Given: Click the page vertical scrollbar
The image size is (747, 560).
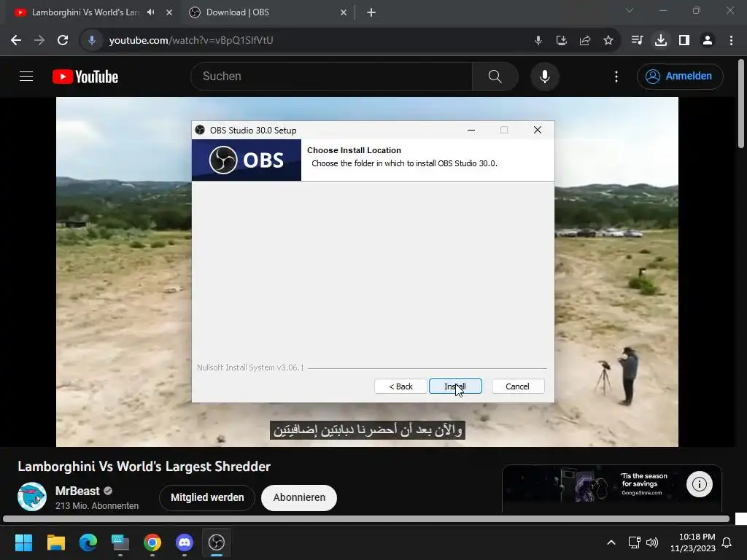Looking at the screenshot, I should [x=741, y=104].
